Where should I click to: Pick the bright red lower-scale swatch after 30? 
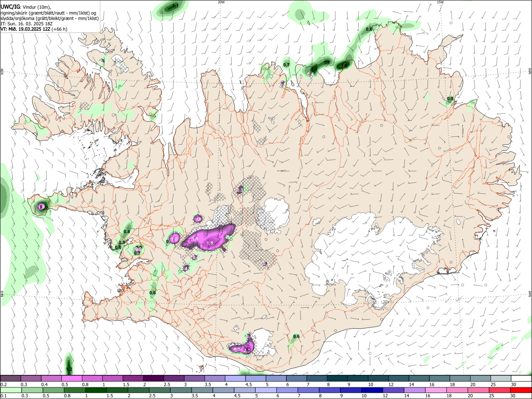521,390
